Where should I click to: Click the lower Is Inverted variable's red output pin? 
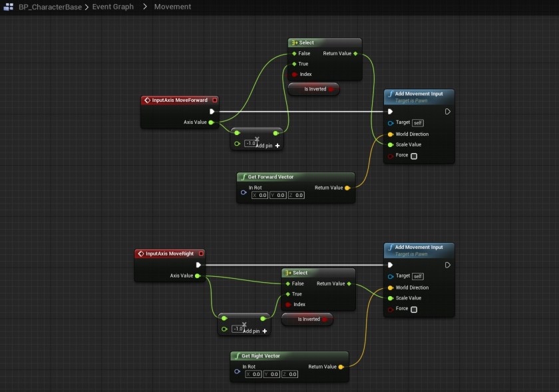[x=325, y=319]
